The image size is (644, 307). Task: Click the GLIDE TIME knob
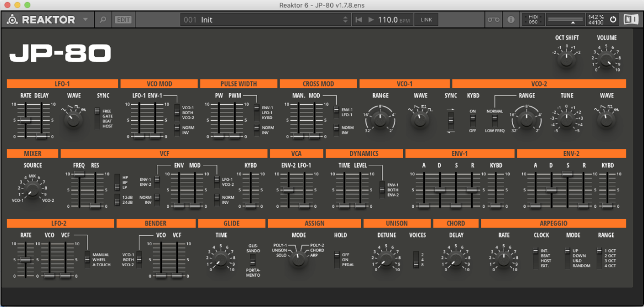[x=221, y=259]
